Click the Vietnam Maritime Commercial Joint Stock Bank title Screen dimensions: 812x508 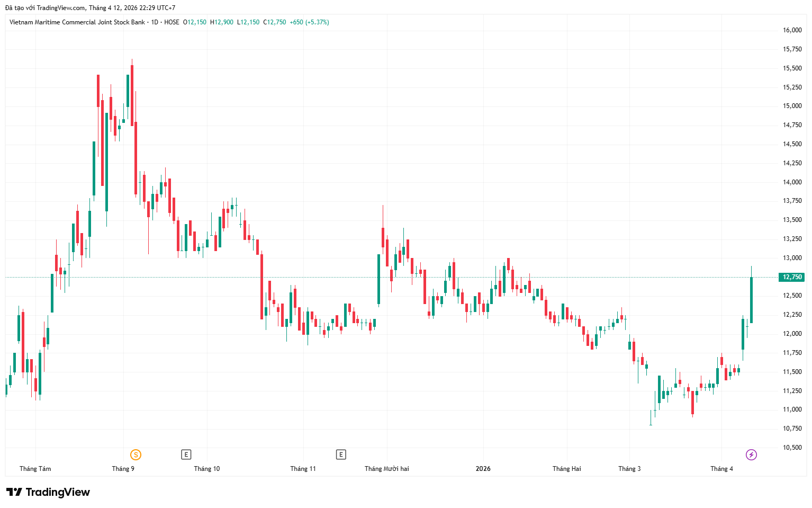point(77,22)
